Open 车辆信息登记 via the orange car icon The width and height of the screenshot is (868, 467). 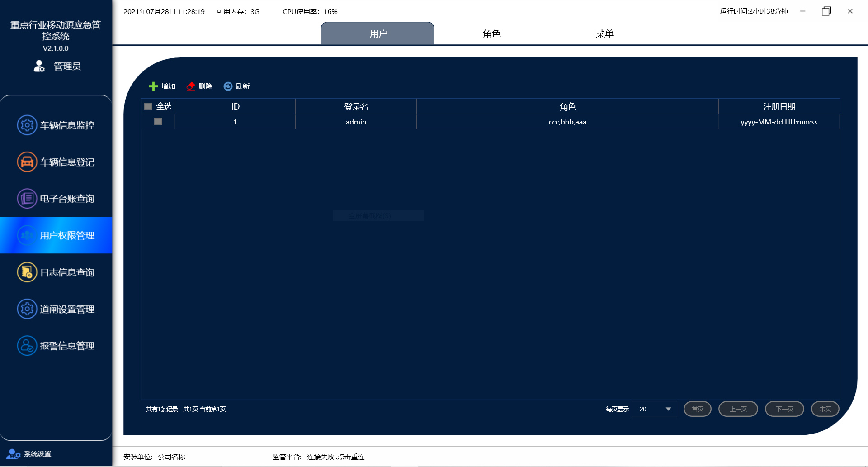point(27,162)
